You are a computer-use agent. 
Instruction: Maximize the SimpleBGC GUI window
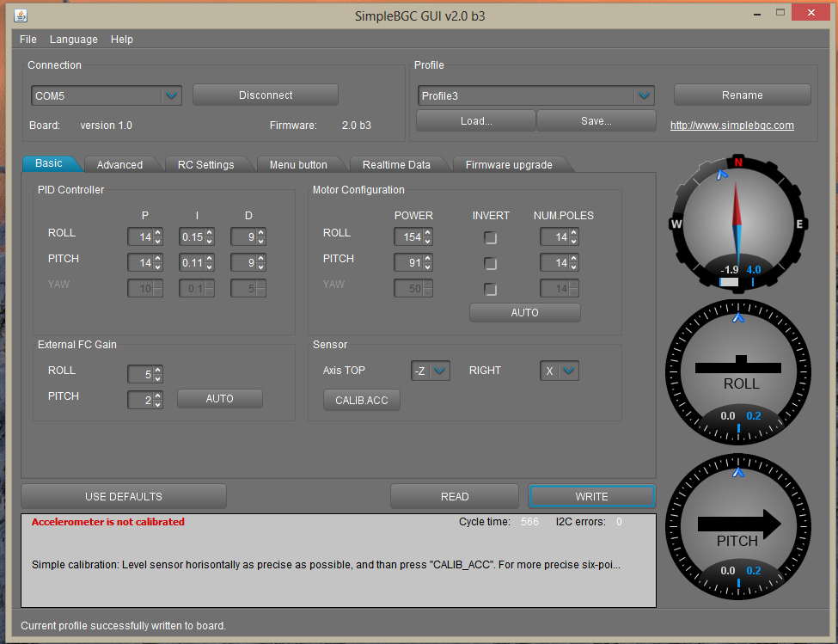tap(780, 13)
